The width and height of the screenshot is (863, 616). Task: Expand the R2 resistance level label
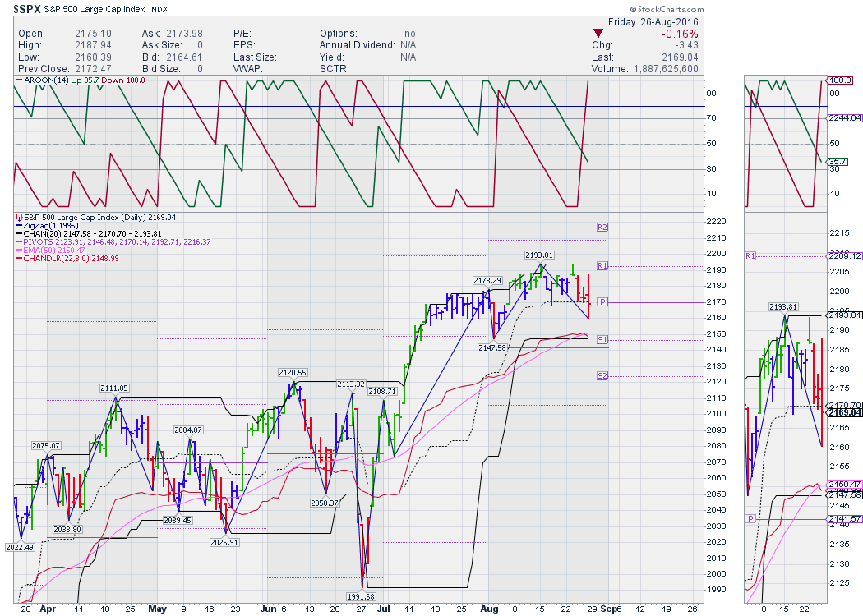point(602,226)
